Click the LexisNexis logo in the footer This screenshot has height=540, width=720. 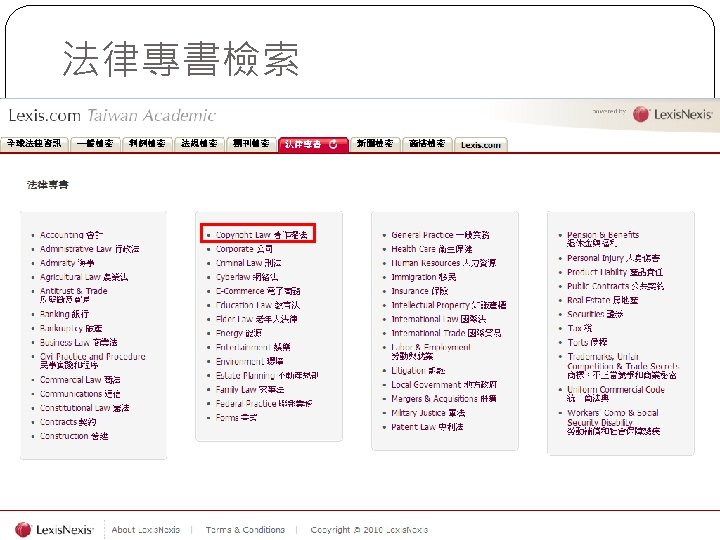point(54,529)
